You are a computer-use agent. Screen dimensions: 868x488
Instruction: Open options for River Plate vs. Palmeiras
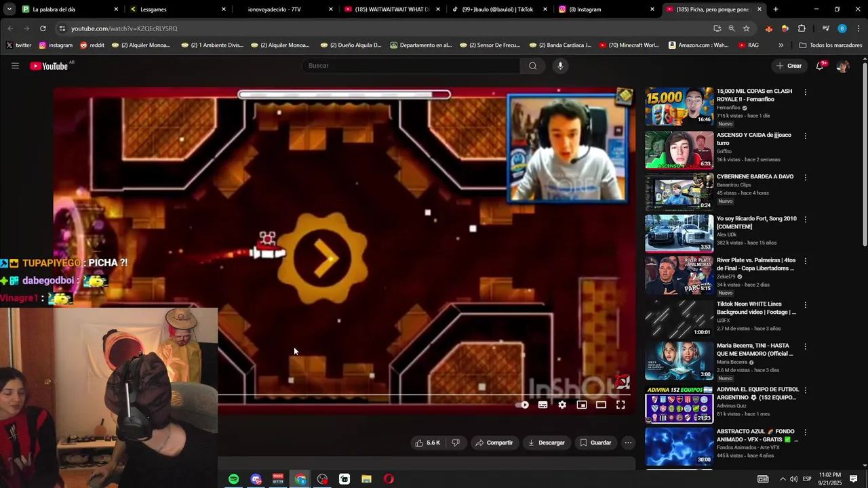pos(806,261)
